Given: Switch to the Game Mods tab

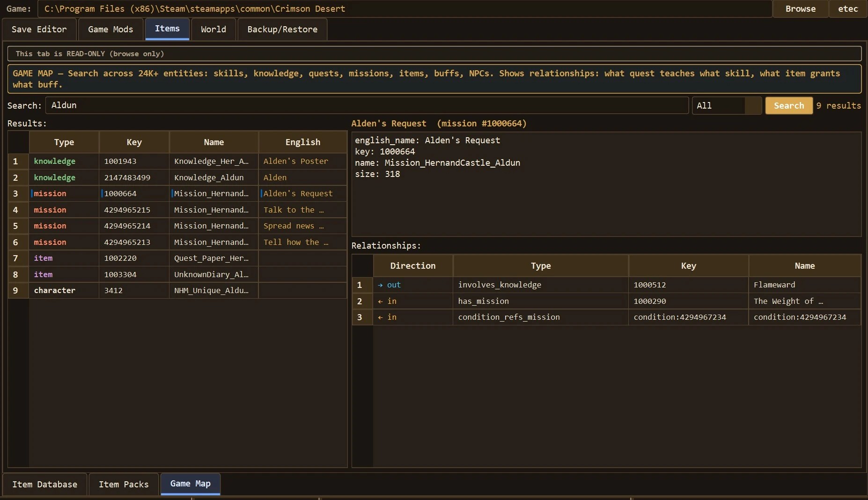Looking at the screenshot, I should click(x=110, y=29).
